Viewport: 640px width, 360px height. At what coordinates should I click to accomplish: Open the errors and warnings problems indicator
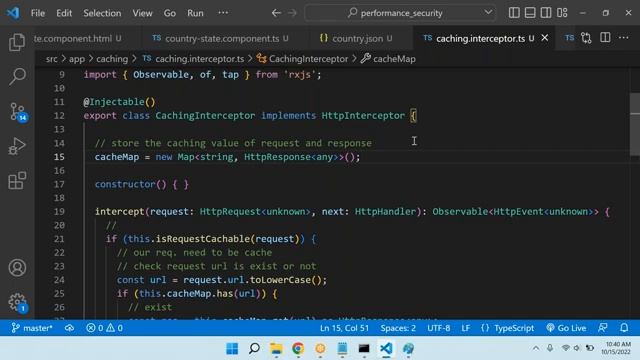[104, 328]
